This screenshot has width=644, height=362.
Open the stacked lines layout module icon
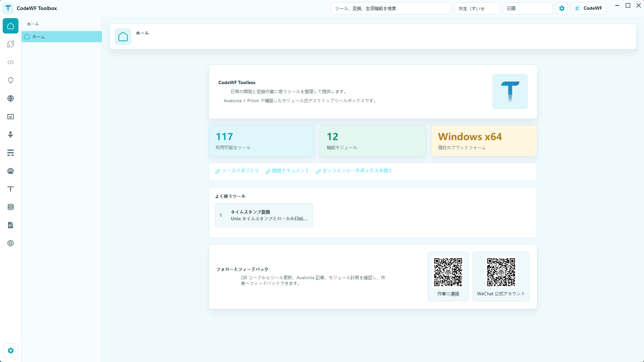[x=10, y=153]
